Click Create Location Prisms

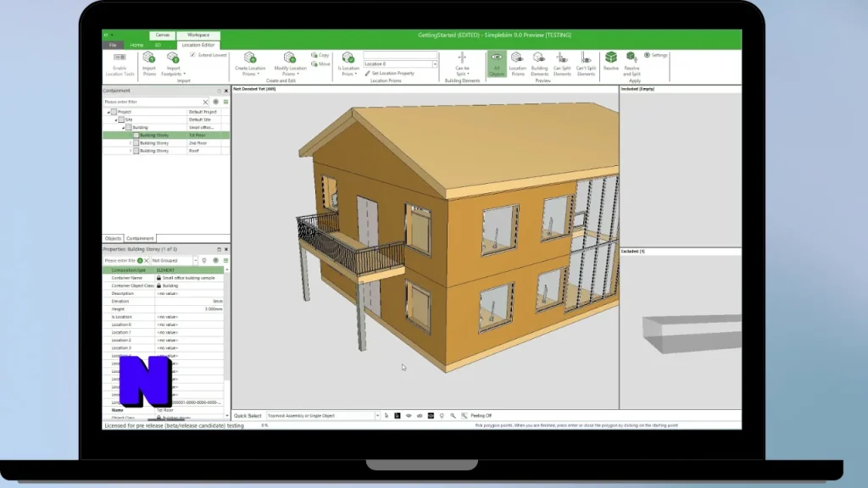[x=250, y=64]
